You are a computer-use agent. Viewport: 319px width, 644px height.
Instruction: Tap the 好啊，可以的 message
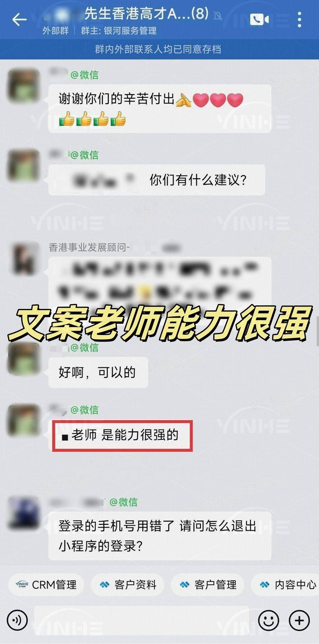(x=98, y=372)
